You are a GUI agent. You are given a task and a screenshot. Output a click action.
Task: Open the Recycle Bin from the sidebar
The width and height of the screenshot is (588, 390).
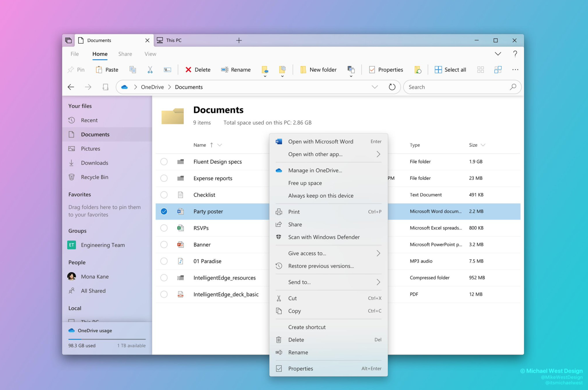pos(95,177)
